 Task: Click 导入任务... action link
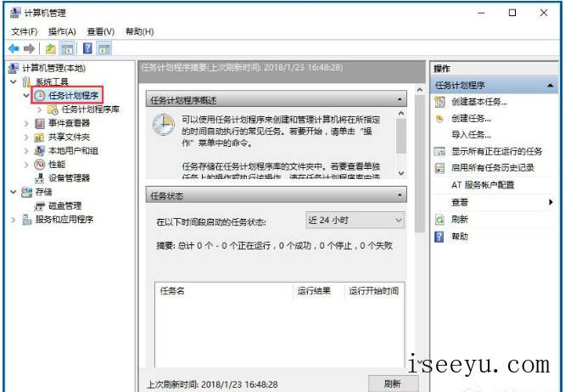click(x=471, y=135)
